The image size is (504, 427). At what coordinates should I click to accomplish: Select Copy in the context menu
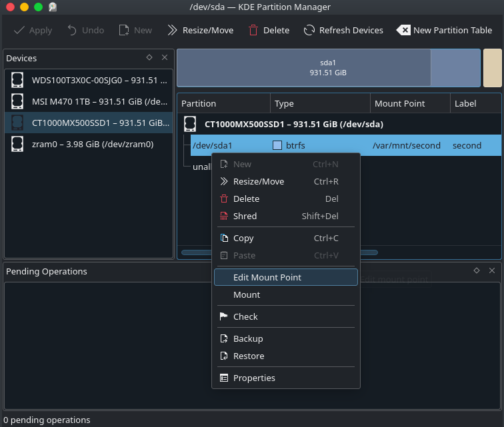(286, 238)
